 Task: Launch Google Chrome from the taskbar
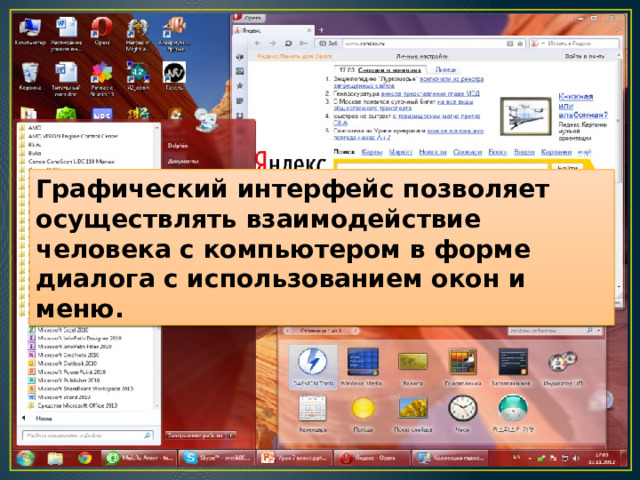pyautogui.click(x=84, y=458)
